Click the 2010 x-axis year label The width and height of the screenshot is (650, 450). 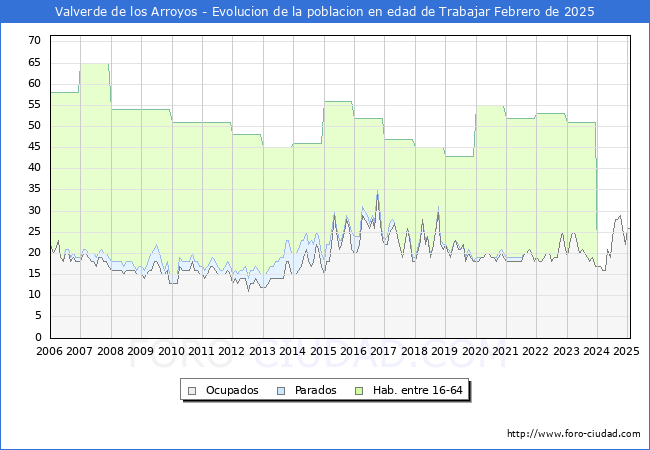click(x=171, y=351)
